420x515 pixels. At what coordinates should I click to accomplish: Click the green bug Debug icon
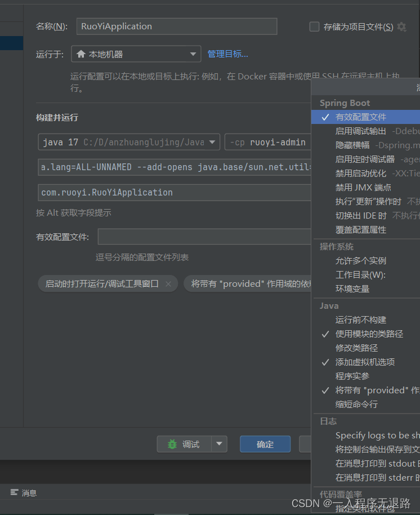(172, 445)
